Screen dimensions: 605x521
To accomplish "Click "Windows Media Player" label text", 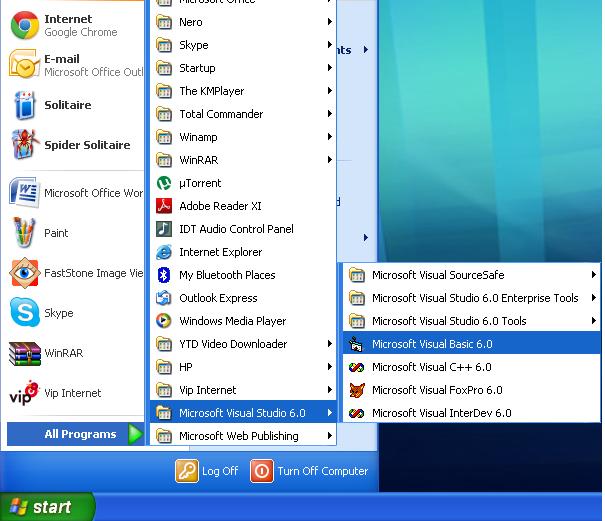I will coord(233,321).
